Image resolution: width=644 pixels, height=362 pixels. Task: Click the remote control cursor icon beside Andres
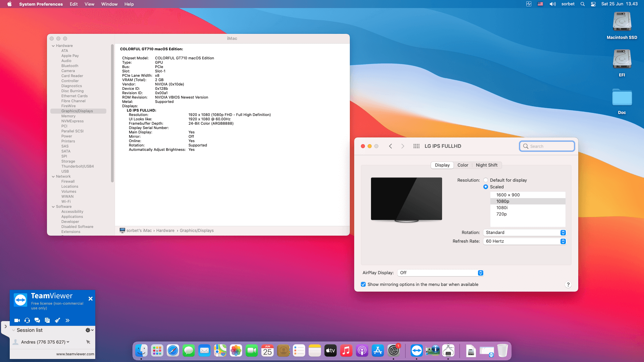tap(88, 342)
